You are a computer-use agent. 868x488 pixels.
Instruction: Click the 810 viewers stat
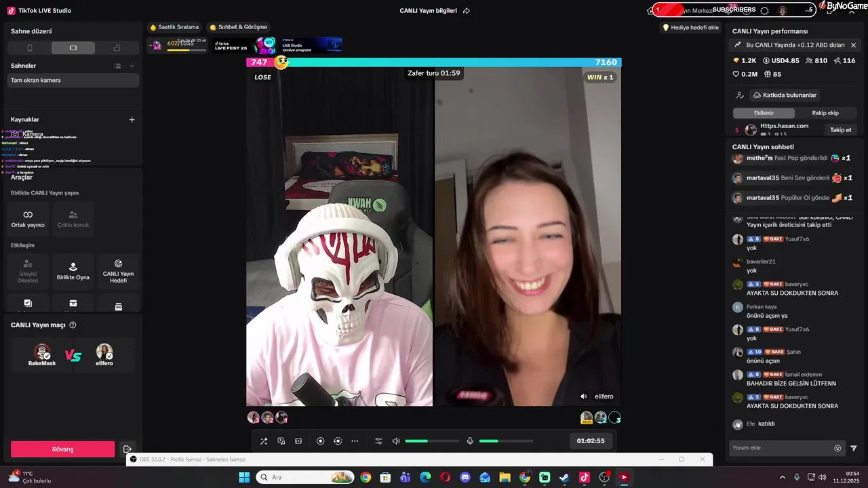click(816, 61)
